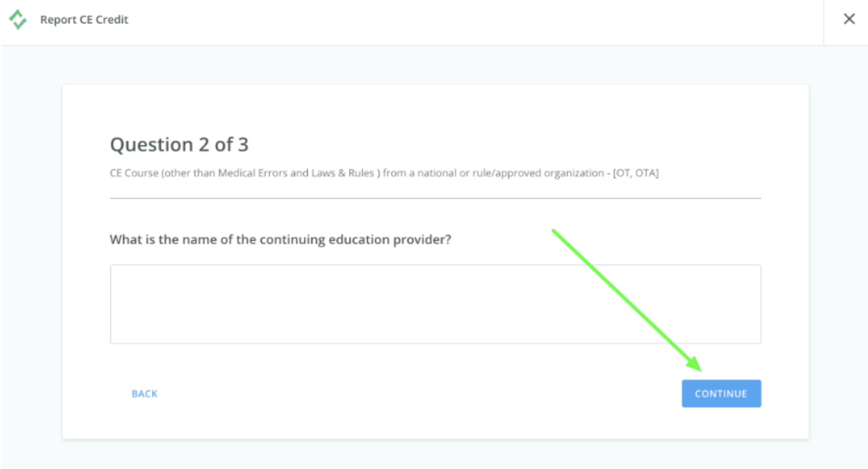This screenshot has height=469, width=868.
Task: Click the brand mark beside the header text
Action: click(x=17, y=20)
